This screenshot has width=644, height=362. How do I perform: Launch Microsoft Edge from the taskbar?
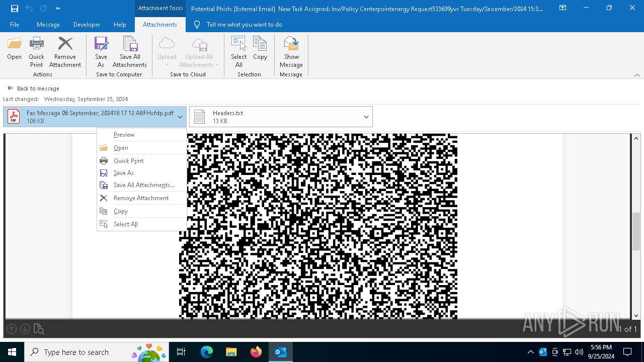point(207,352)
